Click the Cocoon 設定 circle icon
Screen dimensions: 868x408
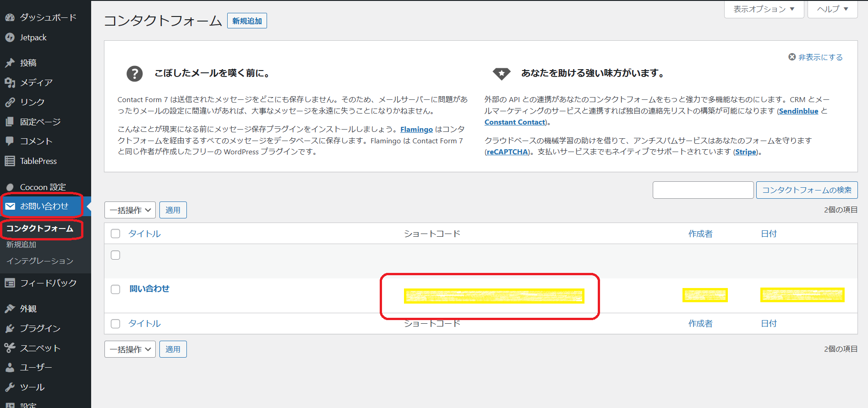(x=10, y=187)
